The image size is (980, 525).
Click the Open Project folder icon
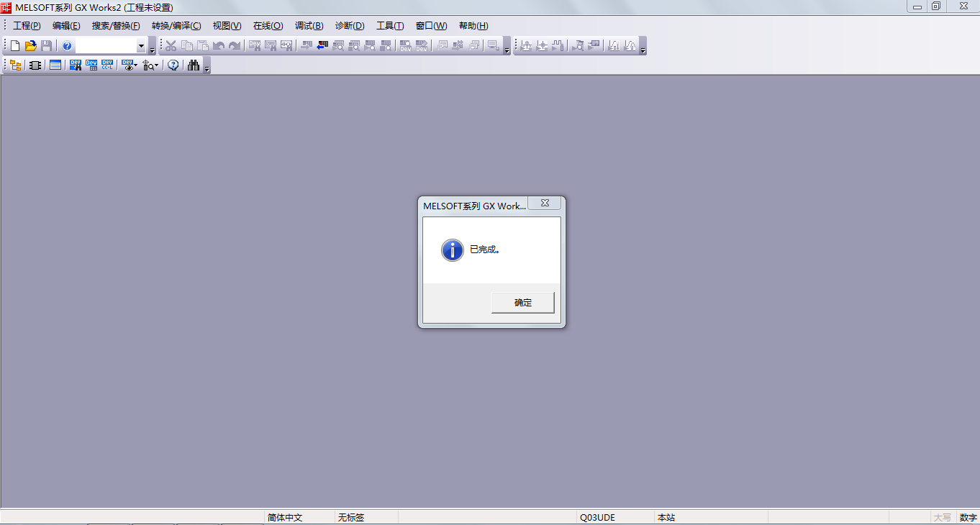coord(30,46)
